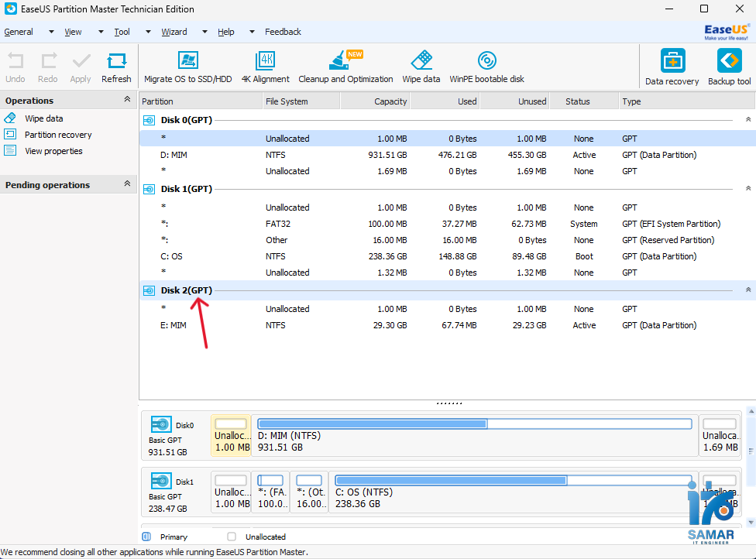Open the WinPE bootable disk creator
Viewport: 756px width, 559px height.
point(486,67)
